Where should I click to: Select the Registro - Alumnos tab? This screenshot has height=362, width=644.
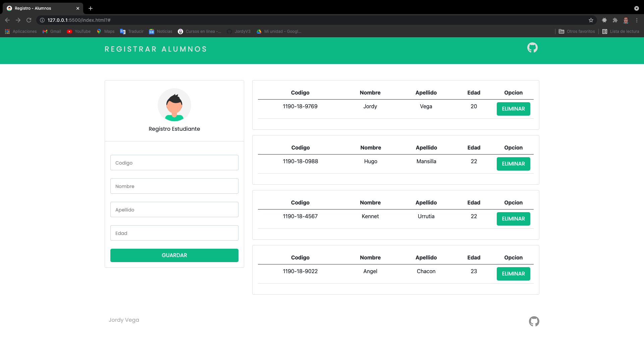(x=37, y=8)
